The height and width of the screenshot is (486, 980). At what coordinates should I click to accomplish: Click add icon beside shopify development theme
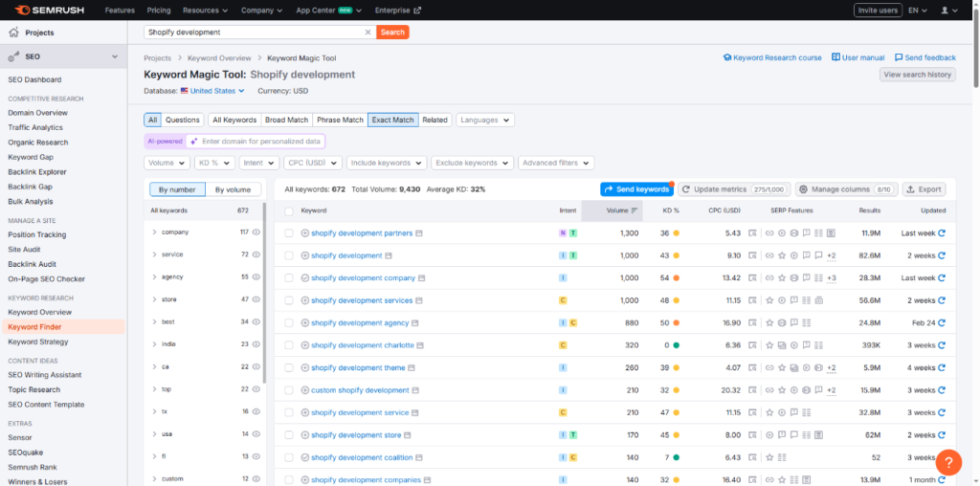[305, 367]
